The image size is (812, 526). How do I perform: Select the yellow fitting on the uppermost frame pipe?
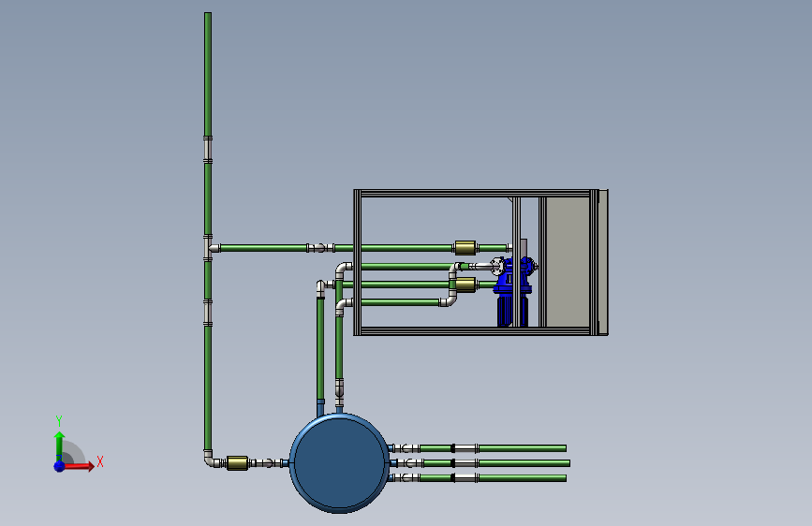(465, 248)
